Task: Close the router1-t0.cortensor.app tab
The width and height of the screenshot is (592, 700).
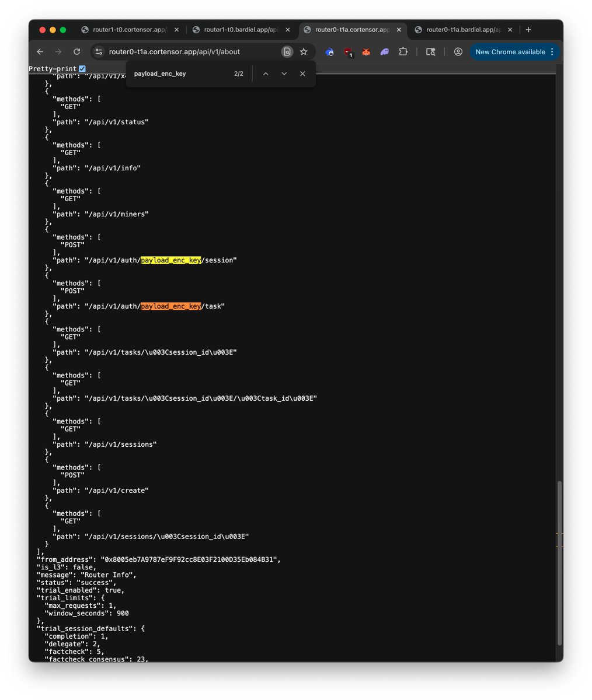Action: click(177, 30)
